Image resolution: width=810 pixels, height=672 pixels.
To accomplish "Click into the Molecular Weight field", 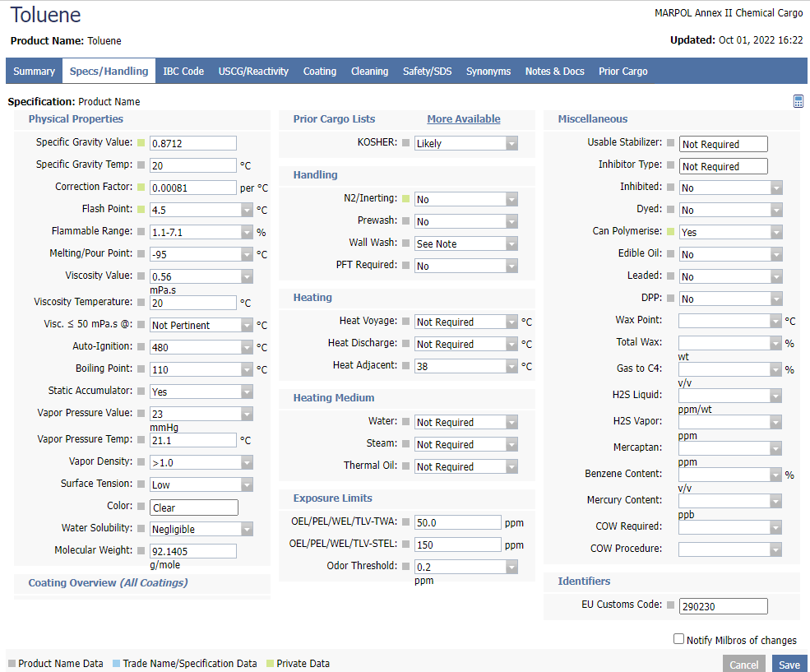I will (193, 551).
